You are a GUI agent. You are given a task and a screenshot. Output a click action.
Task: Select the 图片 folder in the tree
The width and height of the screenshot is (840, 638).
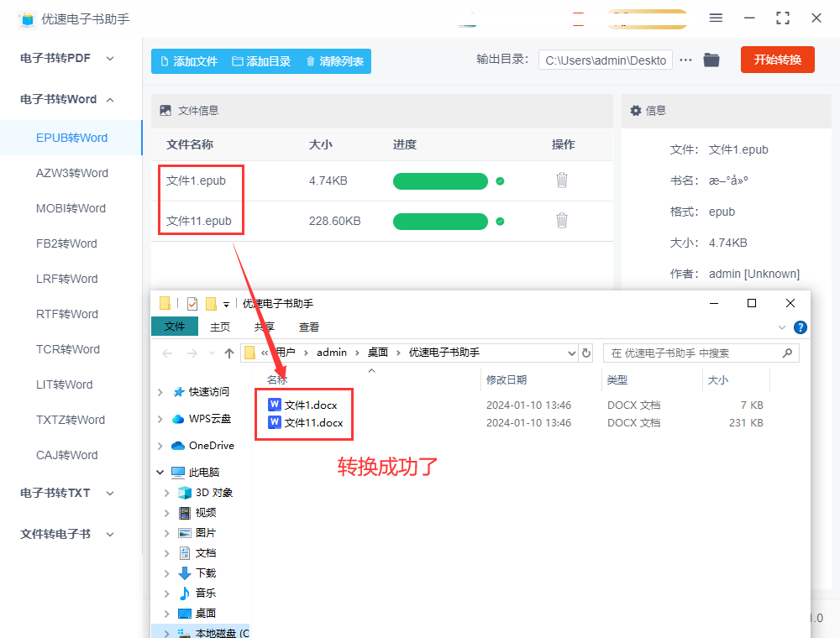coord(205,533)
